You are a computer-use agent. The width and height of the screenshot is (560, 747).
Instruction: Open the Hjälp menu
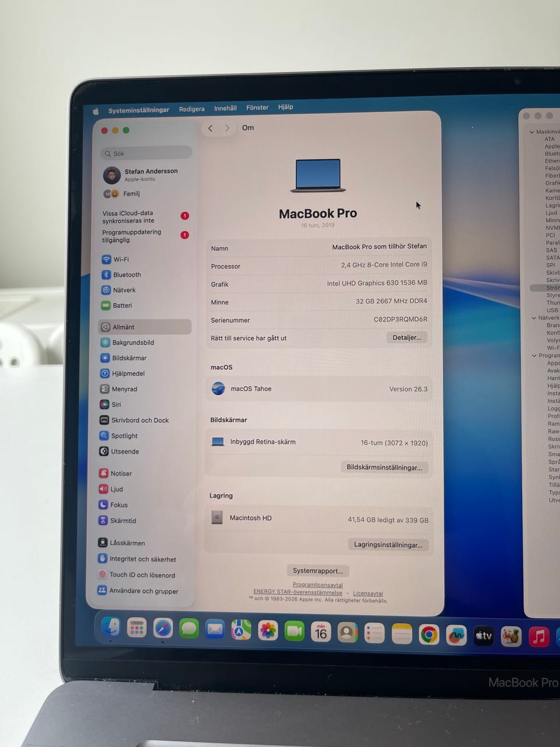tap(285, 107)
